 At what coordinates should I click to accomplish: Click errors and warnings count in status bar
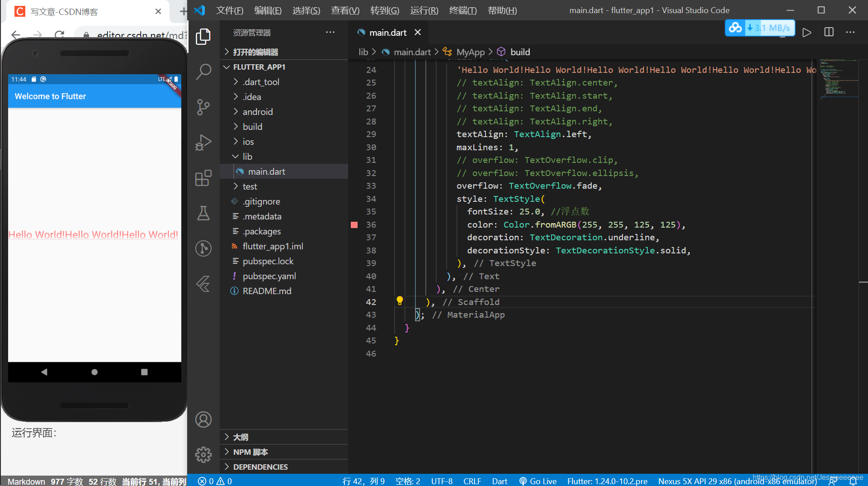coord(215,481)
